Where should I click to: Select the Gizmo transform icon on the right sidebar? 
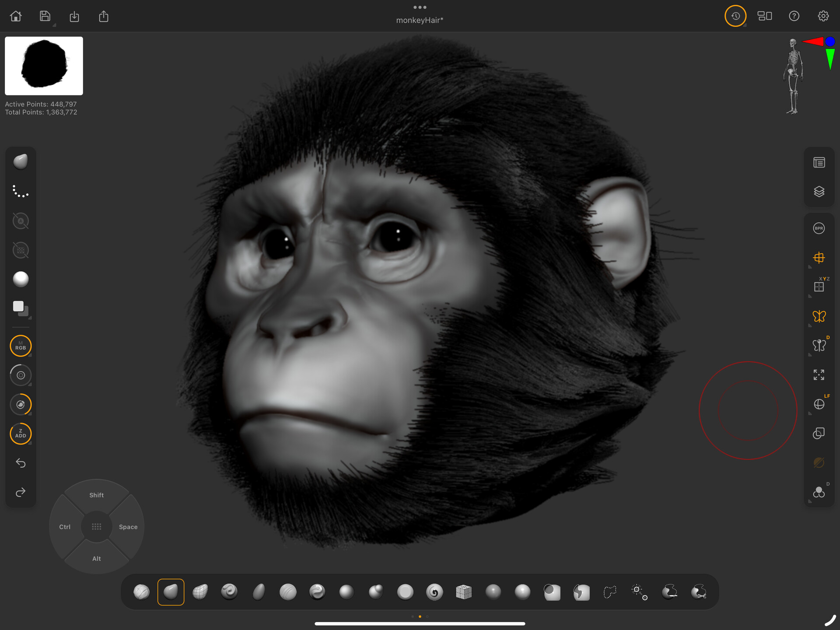coord(819,257)
